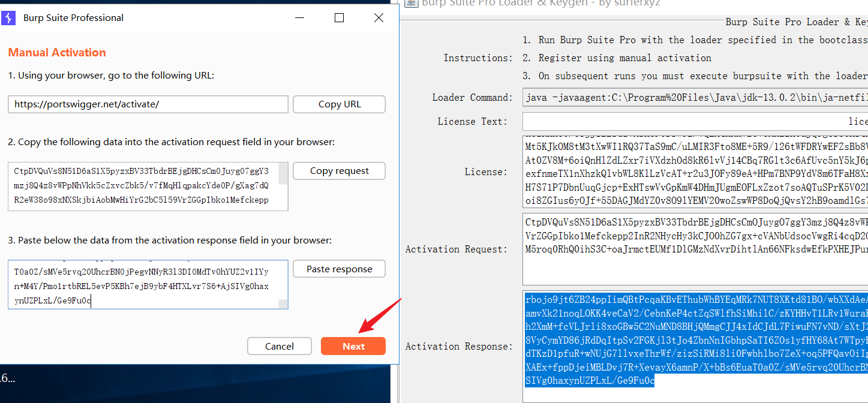Focus the License Text field in keygen
Image resolution: width=868 pixels, height=403 pixels.
(695, 121)
